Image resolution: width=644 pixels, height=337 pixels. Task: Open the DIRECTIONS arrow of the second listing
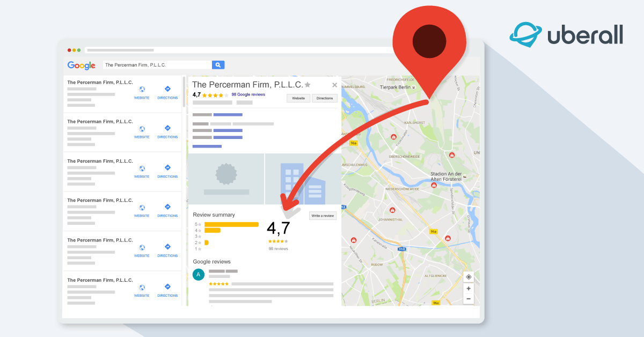pos(167,128)
